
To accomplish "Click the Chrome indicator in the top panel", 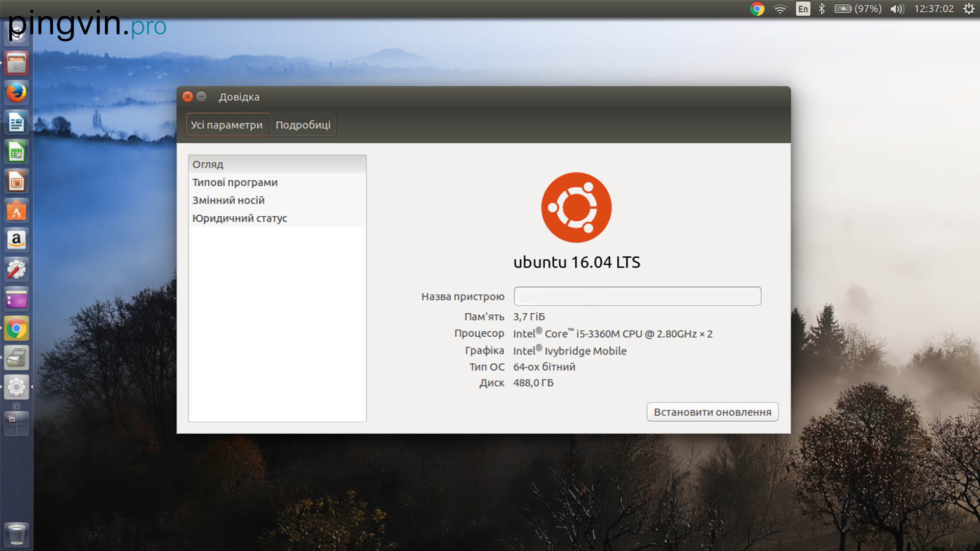I will pyautogui.click(x=757, y=9).
